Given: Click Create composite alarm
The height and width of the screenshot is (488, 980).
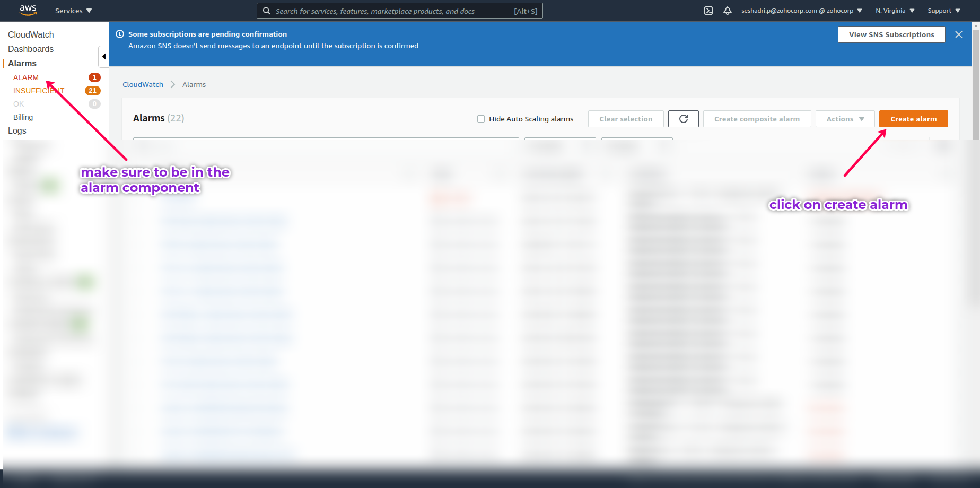Looking at the screenshot, I should click(x=757, y=119).
